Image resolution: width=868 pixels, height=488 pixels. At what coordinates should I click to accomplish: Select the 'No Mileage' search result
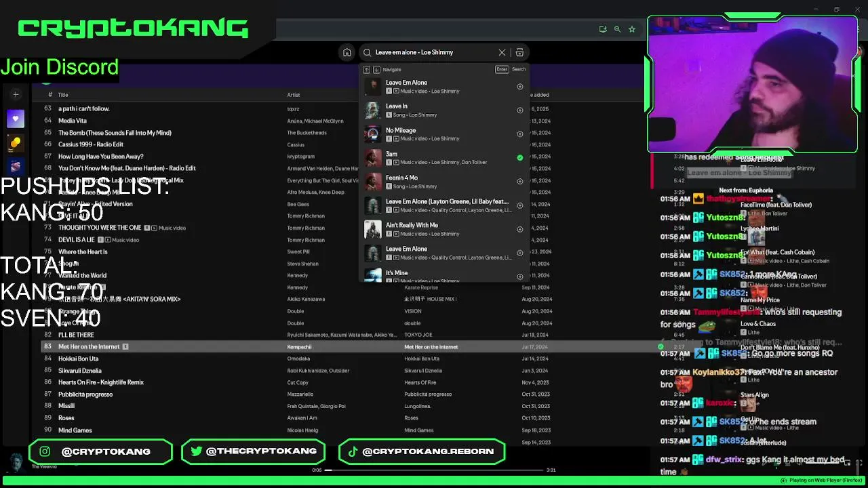coord(444,134)
